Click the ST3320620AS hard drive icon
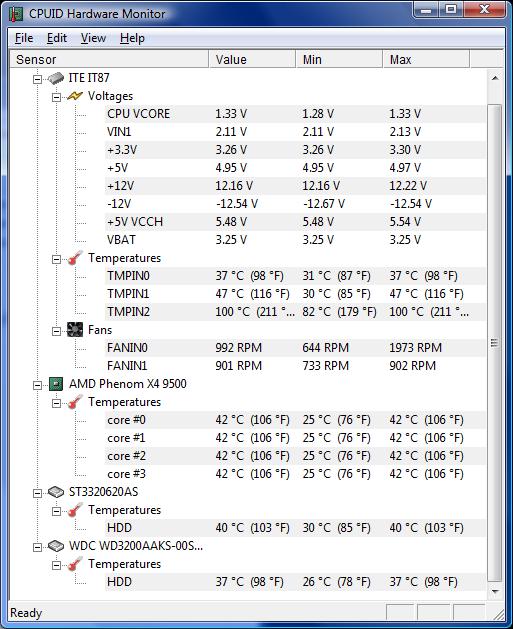 (56, 492)
